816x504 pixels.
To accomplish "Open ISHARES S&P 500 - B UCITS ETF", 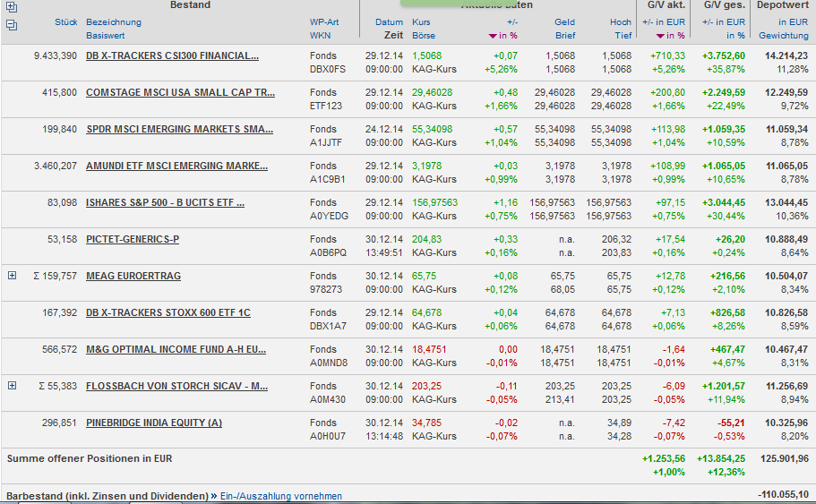I will coord(165,202).
